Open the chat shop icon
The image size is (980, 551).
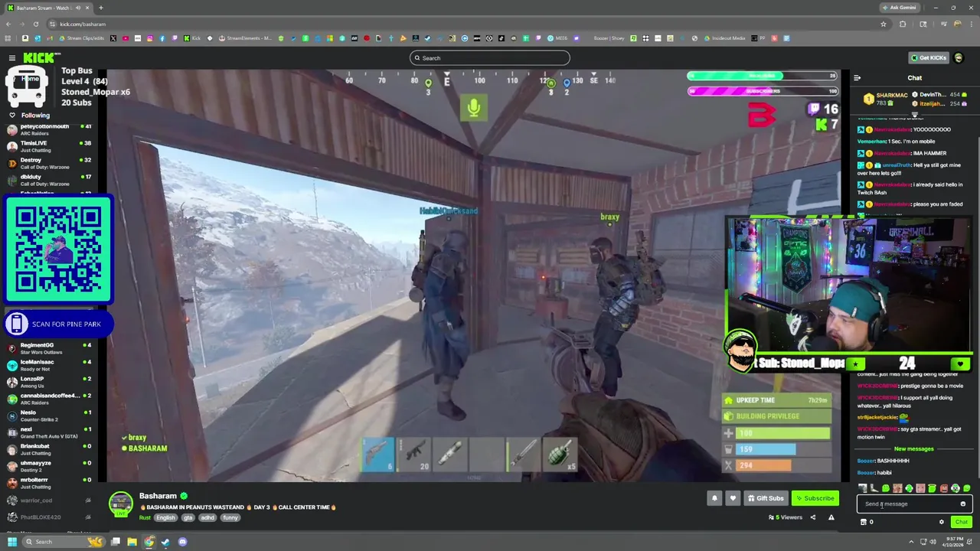click(x=864, y=522)
